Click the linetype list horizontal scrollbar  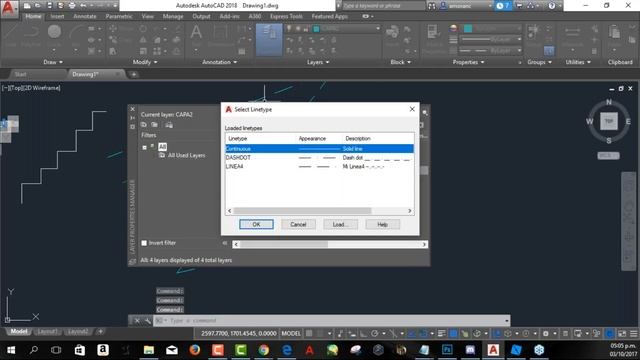(x=320, y=211)
